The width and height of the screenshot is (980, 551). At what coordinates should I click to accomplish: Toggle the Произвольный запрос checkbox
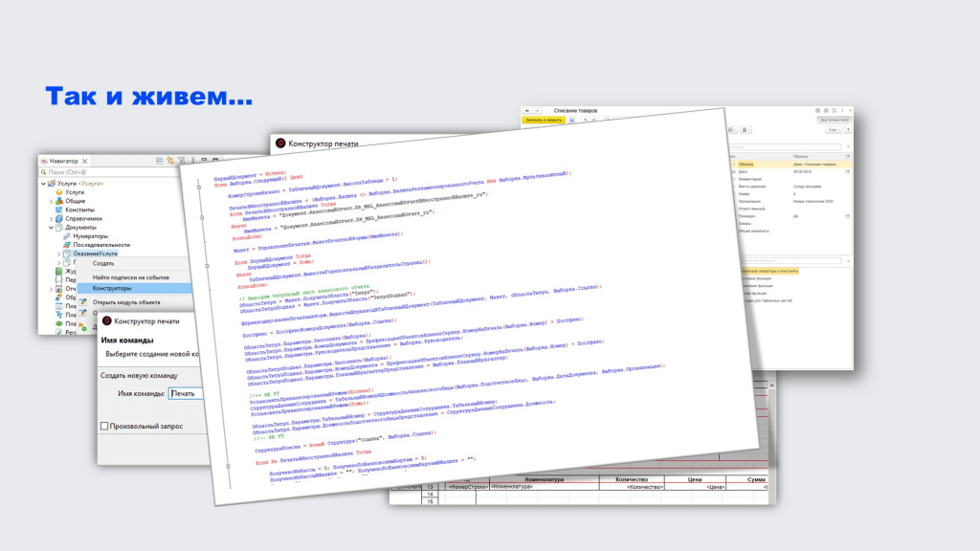click(104, 426)
